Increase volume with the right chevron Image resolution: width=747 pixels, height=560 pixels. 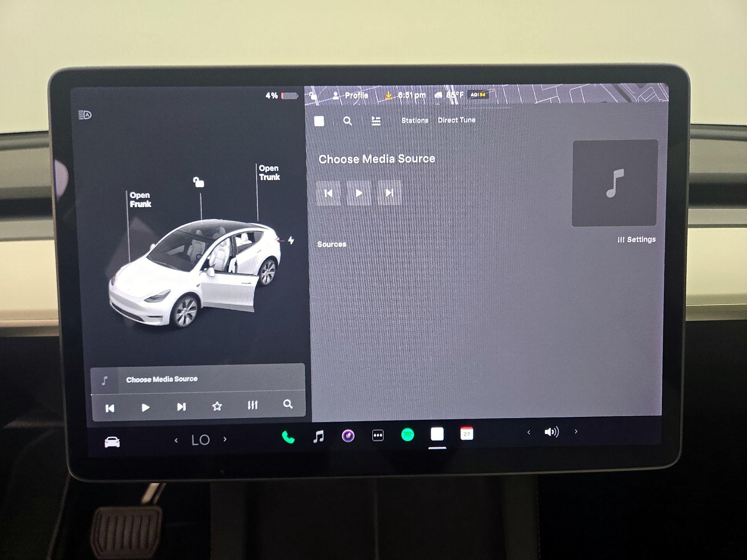pos(576,431)
